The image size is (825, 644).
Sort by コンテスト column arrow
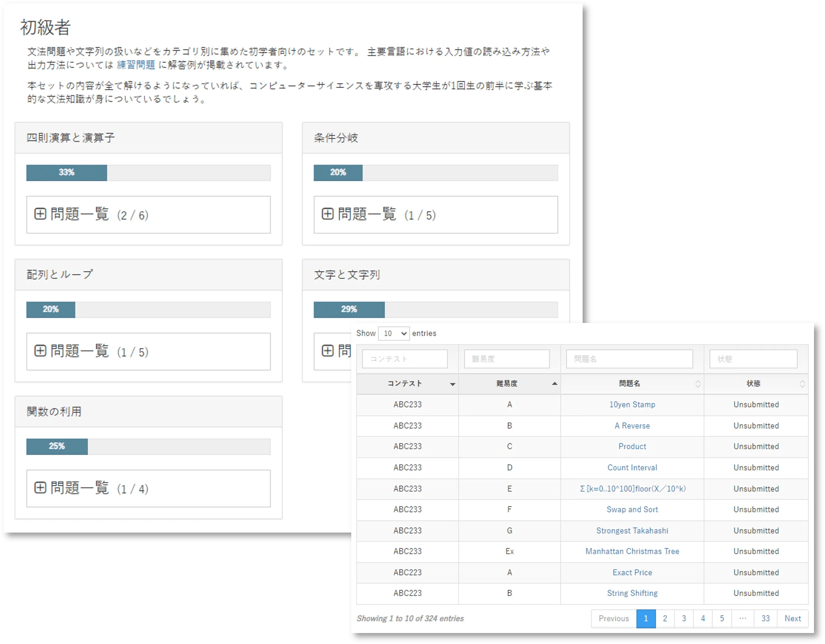[x=453, y=384]
